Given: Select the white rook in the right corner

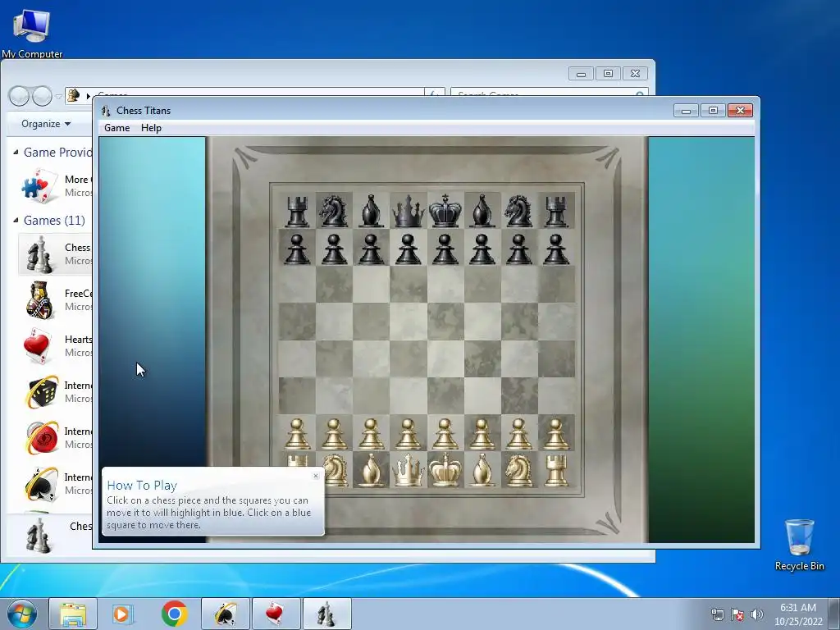Looking at the screenshot, I should 556,470.
